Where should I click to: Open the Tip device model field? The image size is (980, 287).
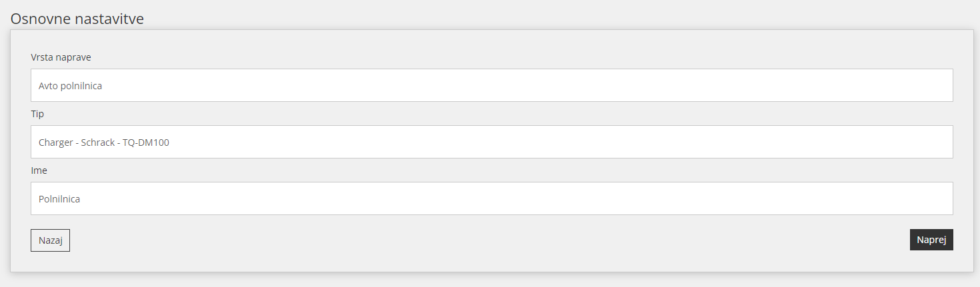pyautogui.click(x=491, y=142)
